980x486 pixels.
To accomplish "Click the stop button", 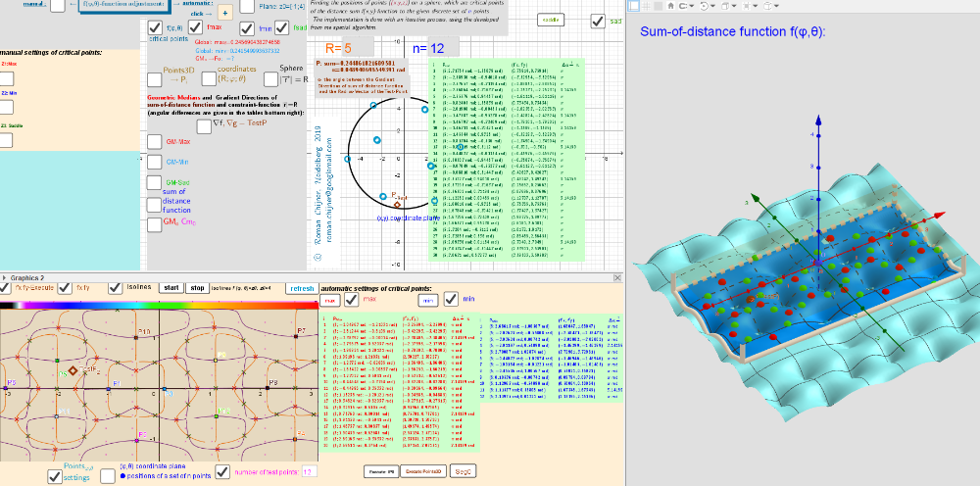I will coord(197,288).
